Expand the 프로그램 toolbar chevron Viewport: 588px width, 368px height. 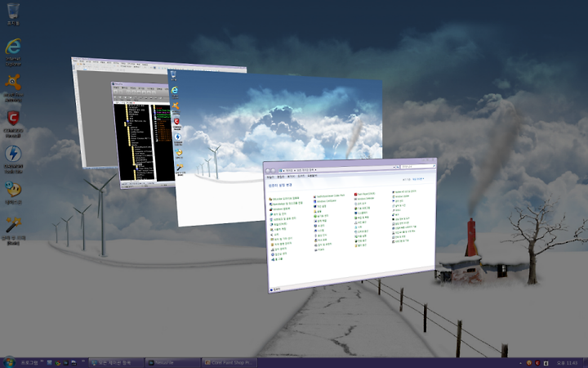tap(42, 361)
